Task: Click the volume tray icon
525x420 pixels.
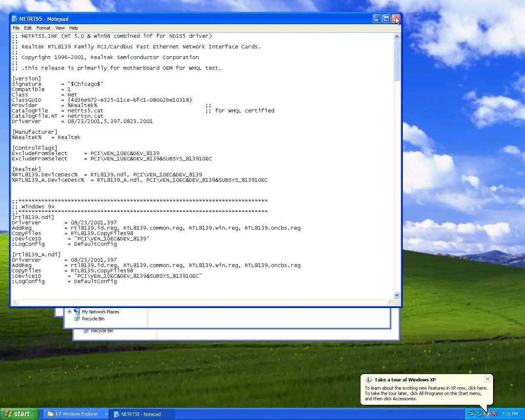Action: point(472,414)
